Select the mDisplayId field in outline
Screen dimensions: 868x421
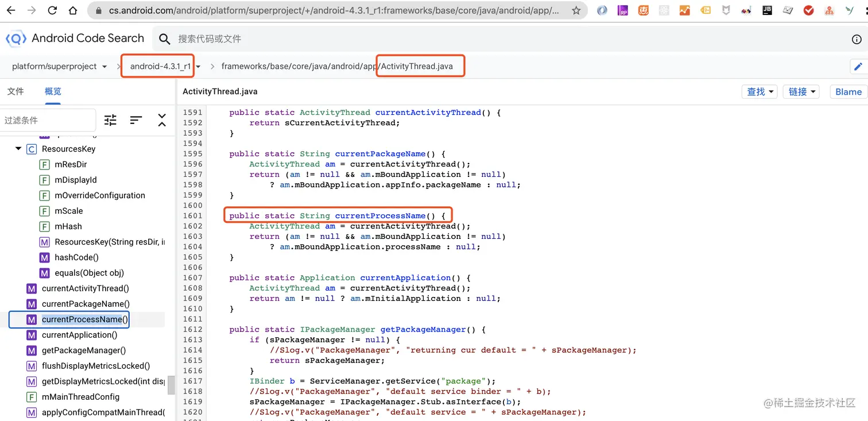pos(76,180)
